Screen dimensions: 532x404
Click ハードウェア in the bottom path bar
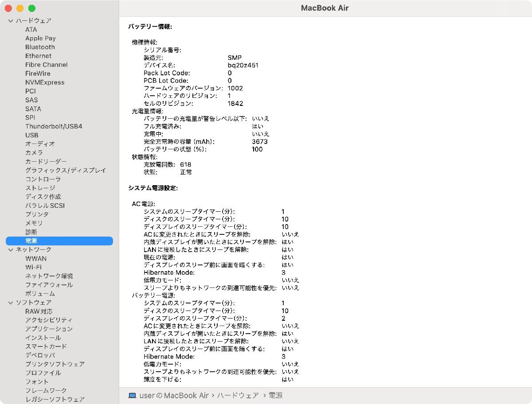tap(239, 395)
